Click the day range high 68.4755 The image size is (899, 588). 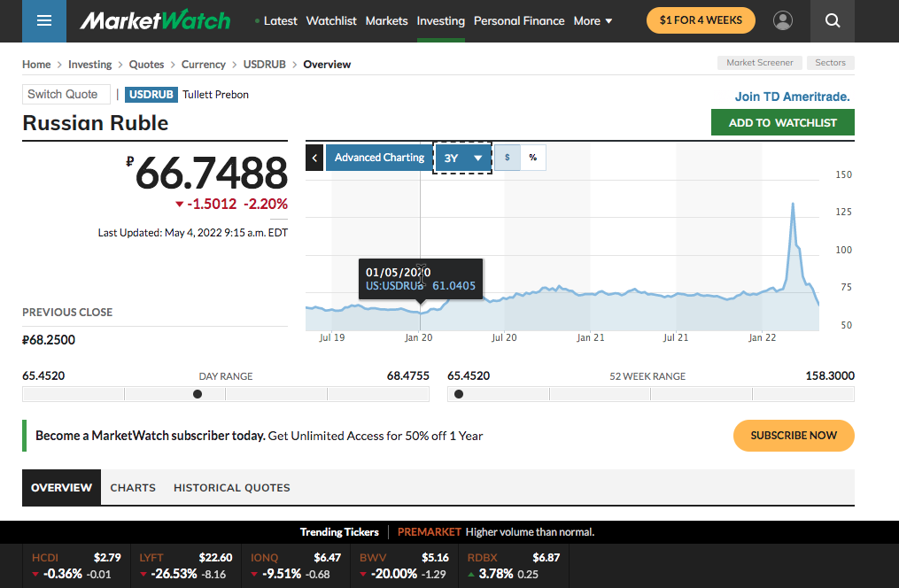pos(407,376)
